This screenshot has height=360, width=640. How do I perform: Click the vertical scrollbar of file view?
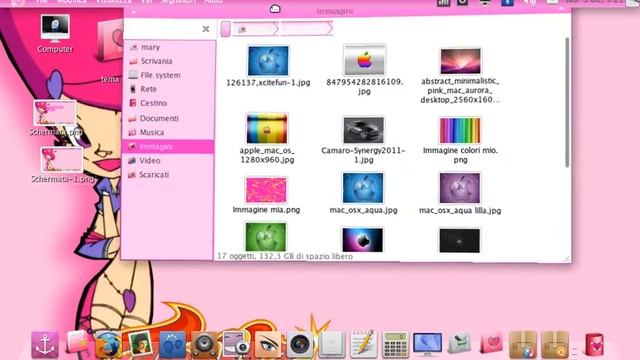point(567,102)
